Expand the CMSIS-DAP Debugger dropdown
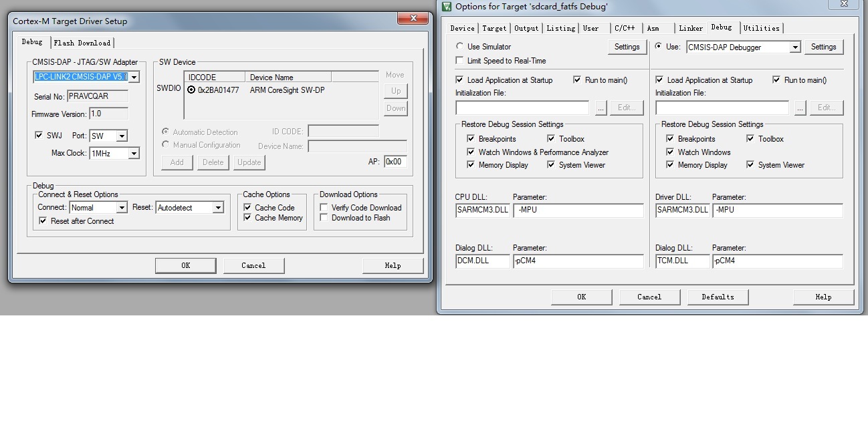Viewport: 868px width, 433px height. point(795,47)
